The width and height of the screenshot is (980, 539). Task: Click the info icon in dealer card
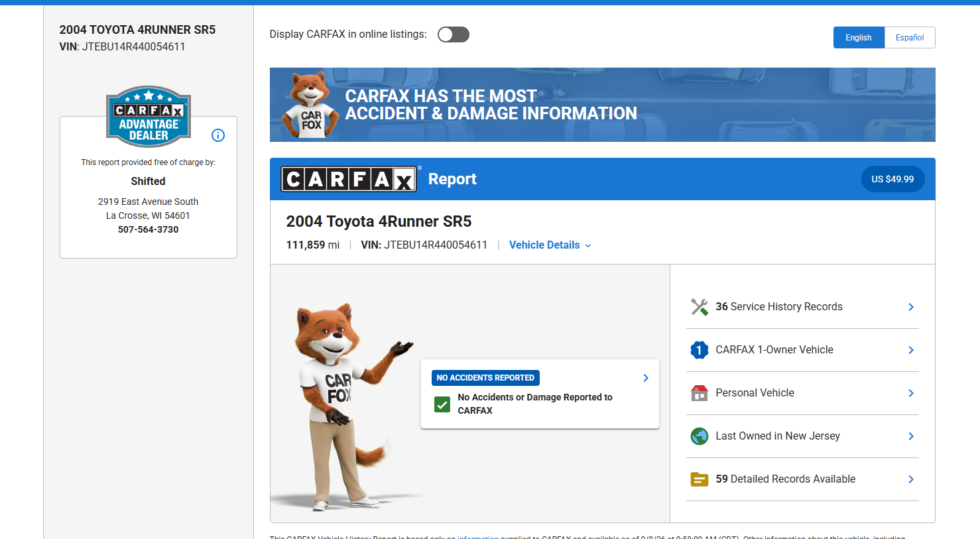click(218, 135)
